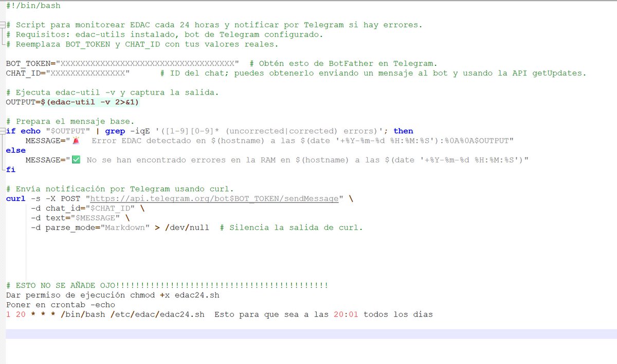Collapse the if-else block
This screenshot has height=364, width=617.
pos(3,131)
